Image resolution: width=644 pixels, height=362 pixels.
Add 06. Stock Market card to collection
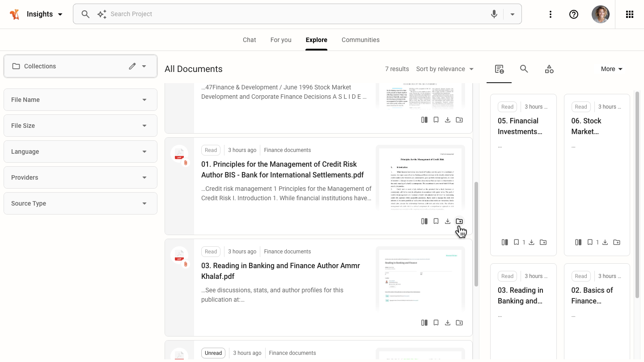pyautogui.click(x=617, y=242)
